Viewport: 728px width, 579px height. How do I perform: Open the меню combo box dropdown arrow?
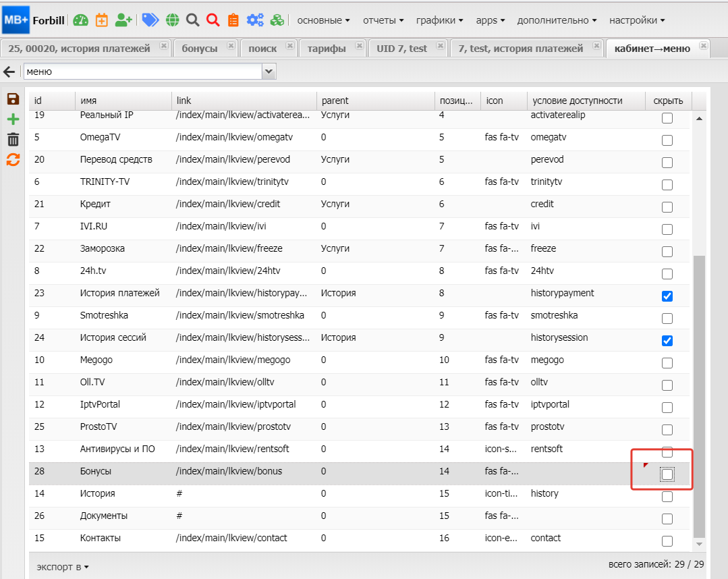click(x=269, y=72)
